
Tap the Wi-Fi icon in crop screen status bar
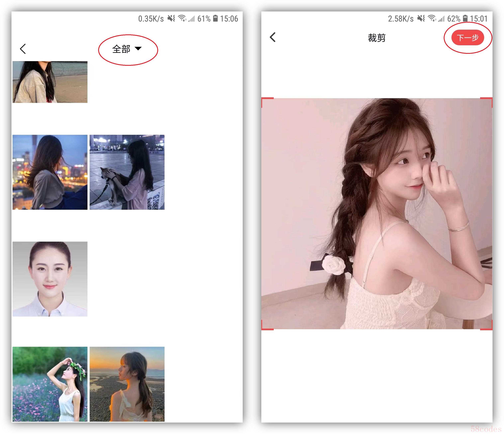point(432,18)
